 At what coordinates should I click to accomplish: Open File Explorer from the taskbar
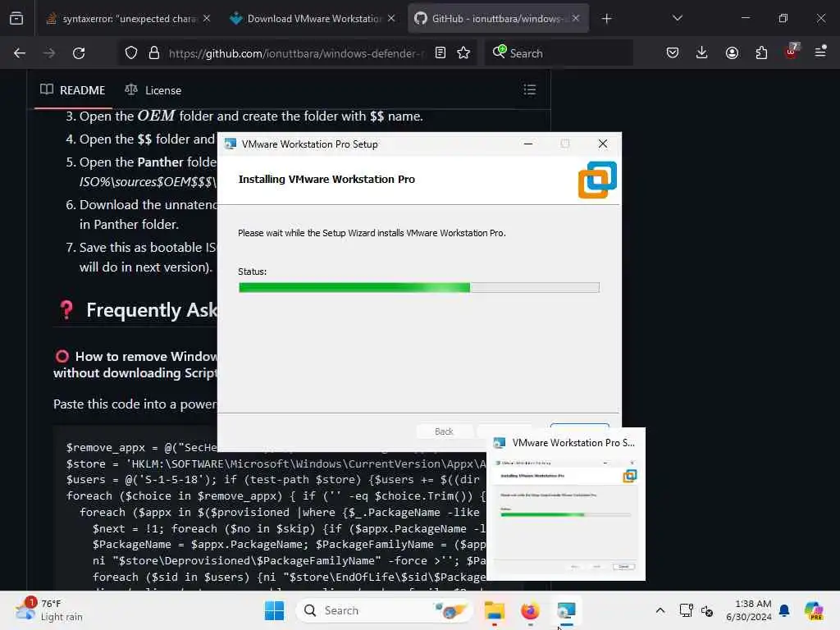(495, 610)
